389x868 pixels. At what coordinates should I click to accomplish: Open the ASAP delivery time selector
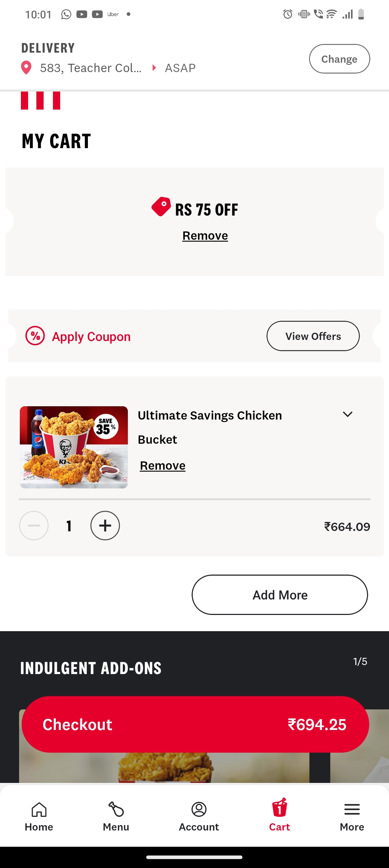click(x=180, y=68)
